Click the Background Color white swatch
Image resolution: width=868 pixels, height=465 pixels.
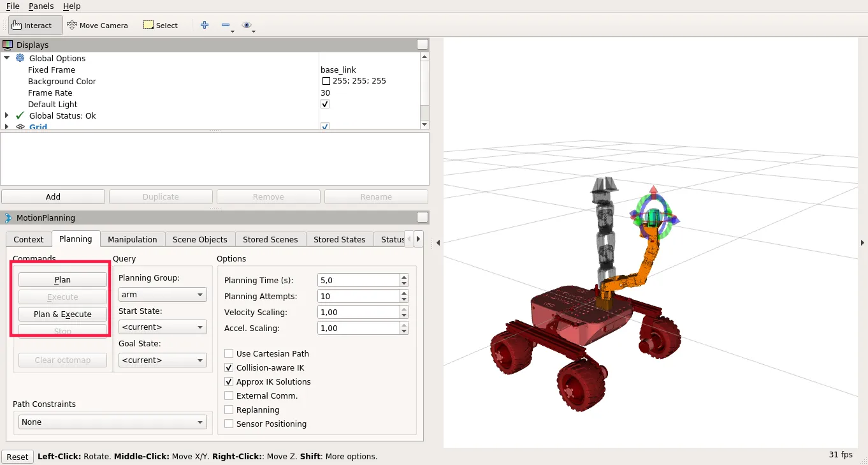(x=326, y=82)
